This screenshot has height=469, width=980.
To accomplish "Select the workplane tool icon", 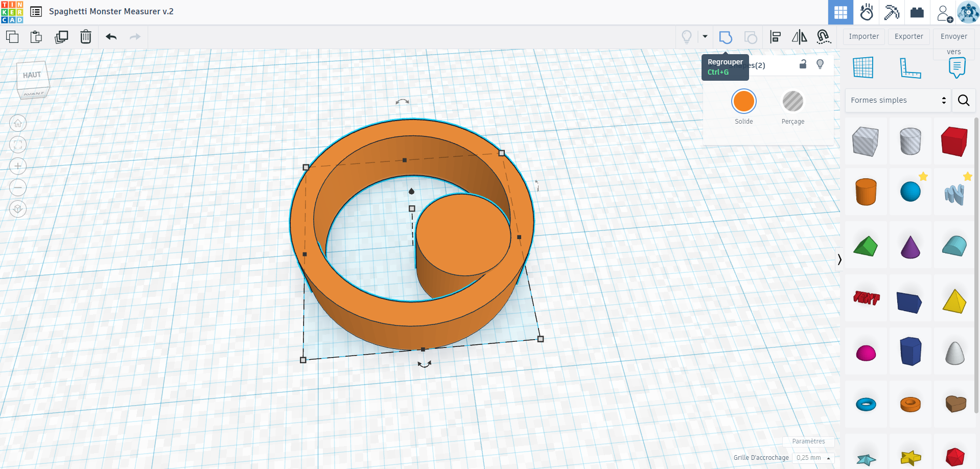I will [x=863, y=67].
